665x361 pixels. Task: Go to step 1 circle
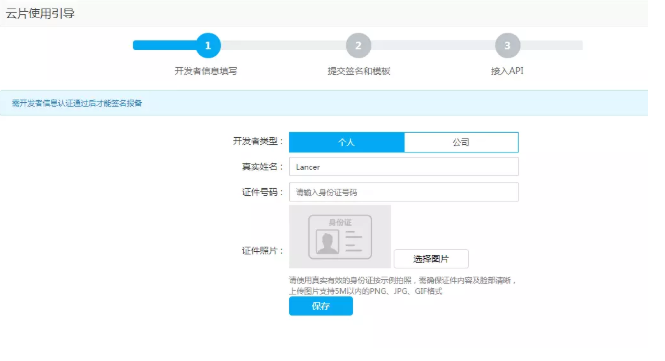pos(208,45)
